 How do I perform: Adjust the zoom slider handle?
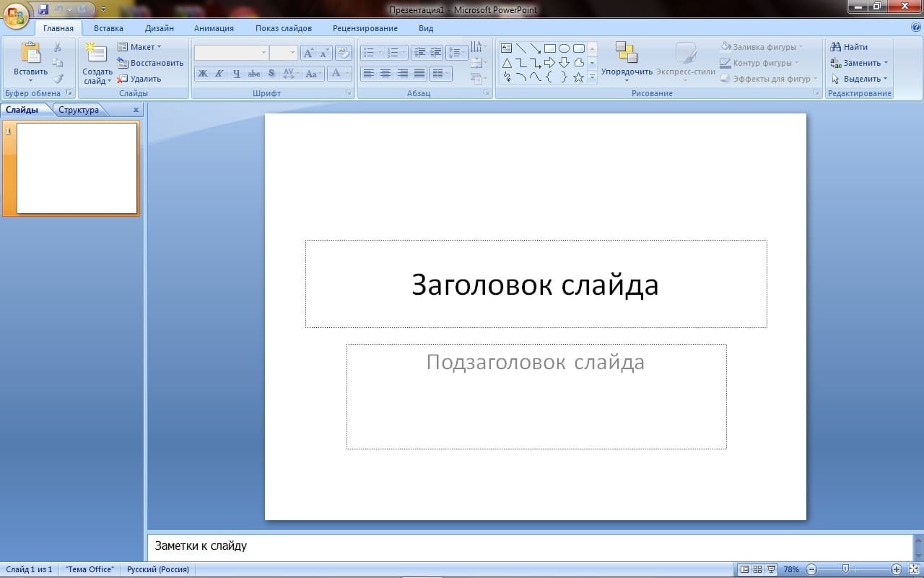[845, 569]
